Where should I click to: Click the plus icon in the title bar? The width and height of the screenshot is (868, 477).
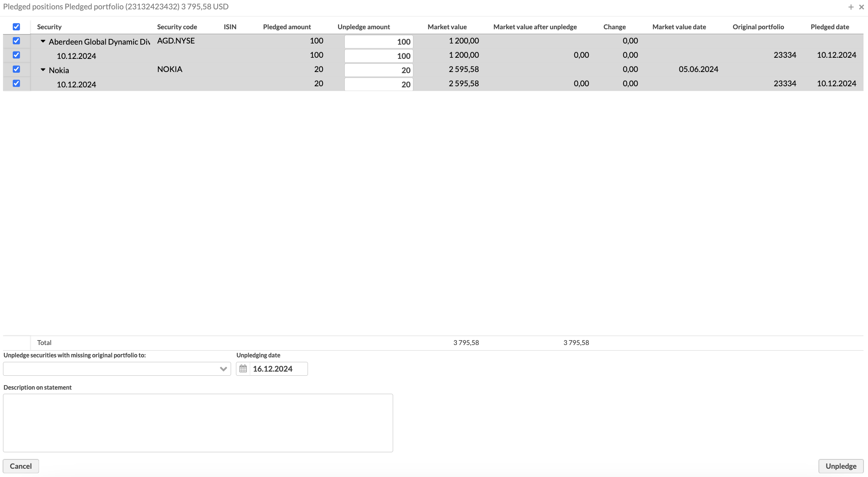851,7
